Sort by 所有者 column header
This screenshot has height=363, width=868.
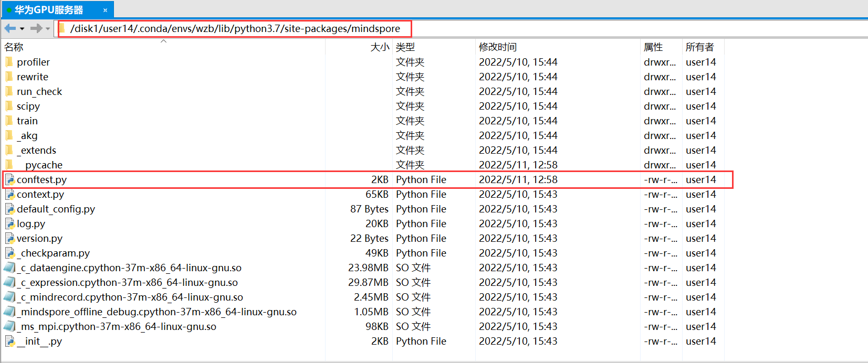(x=700, y=47)
